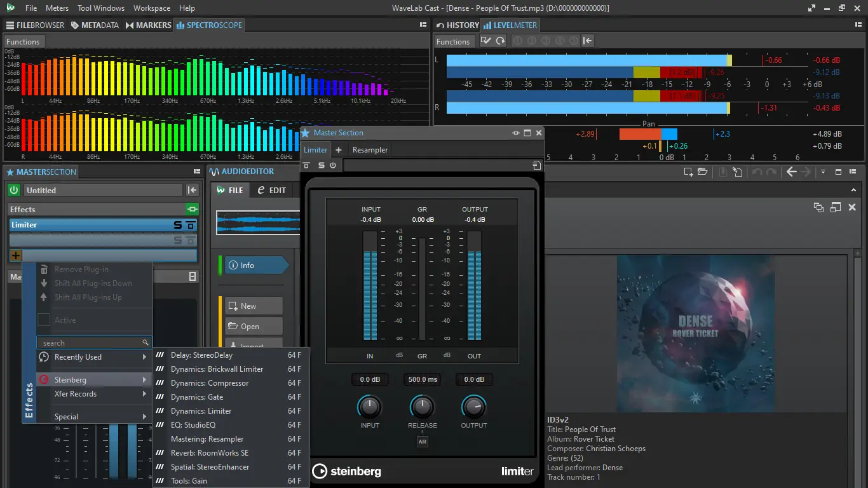
Task: Toggle the green Effects bypass icon
Action: click(x=192, y=209)
